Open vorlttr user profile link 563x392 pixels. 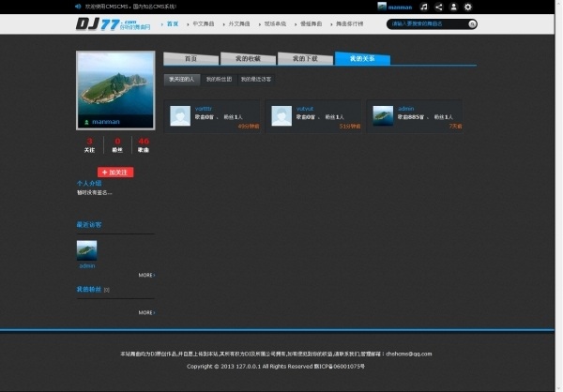pyautogui.click(x=203, y=109)
